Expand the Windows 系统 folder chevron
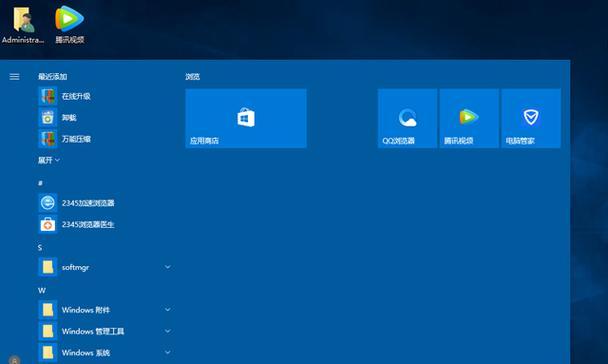This screenshot has width=608, height=364. click(x=168, y=352)
